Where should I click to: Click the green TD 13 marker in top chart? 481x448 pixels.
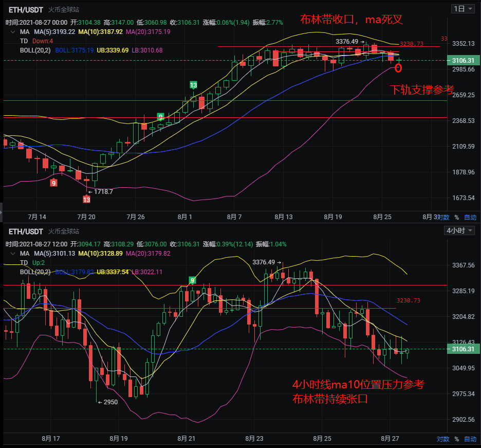click(x=193, y=85)
